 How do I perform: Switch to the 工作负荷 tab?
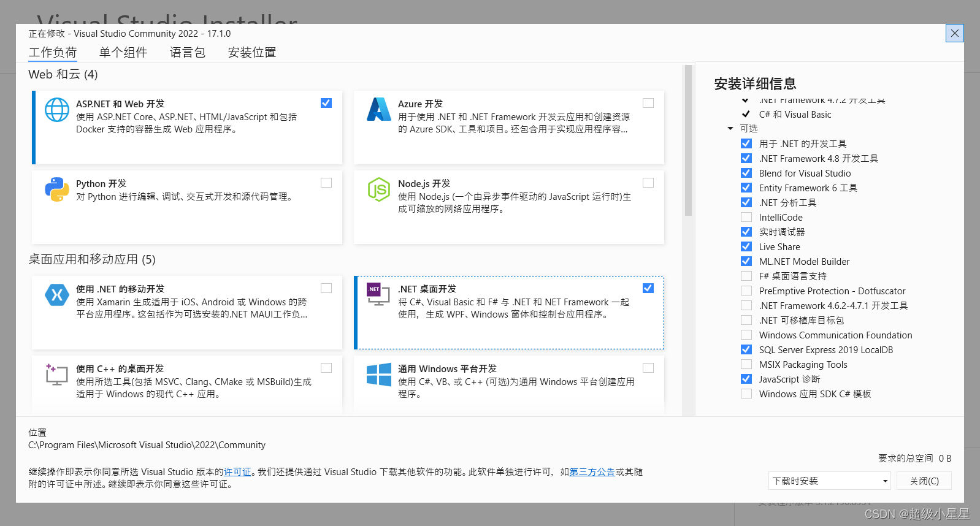(53, 53)
